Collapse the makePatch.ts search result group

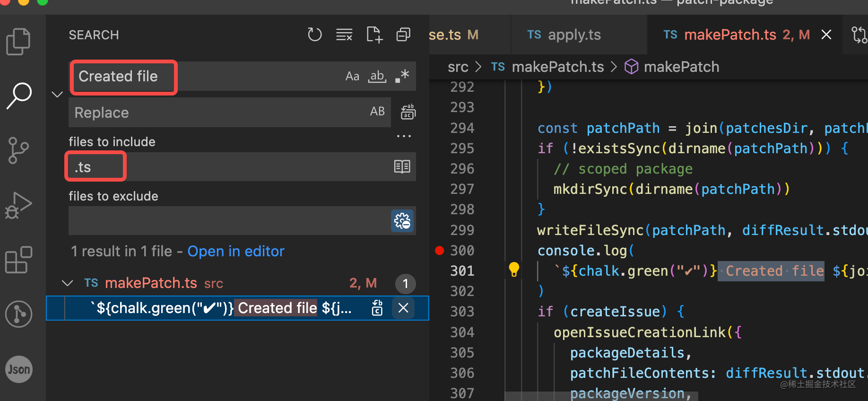coord(68,283)
